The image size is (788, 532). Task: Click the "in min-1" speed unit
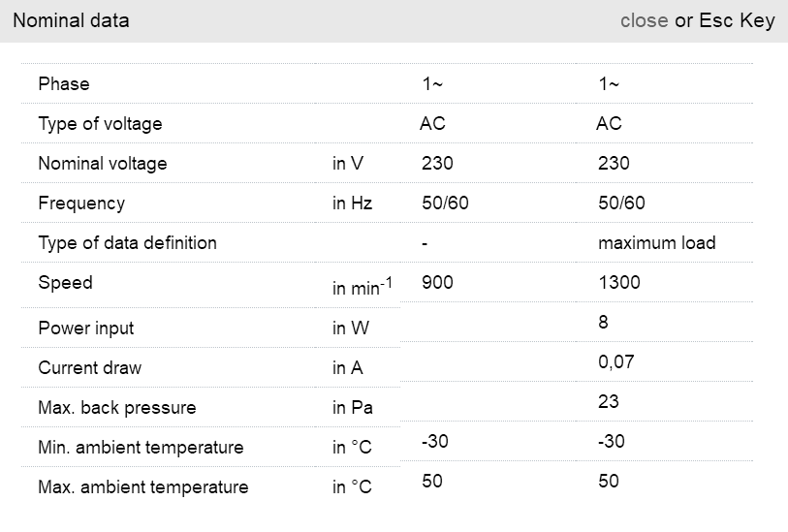[362, 287]
